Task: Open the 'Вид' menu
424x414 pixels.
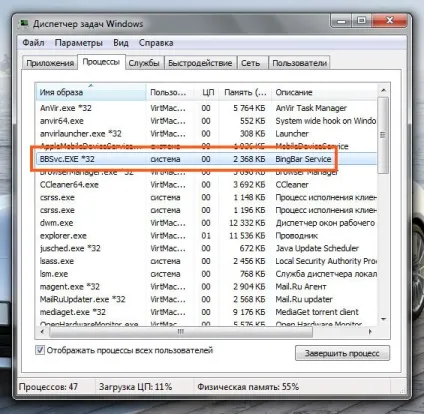Action: pyautogui.click(x=121, y=43)
